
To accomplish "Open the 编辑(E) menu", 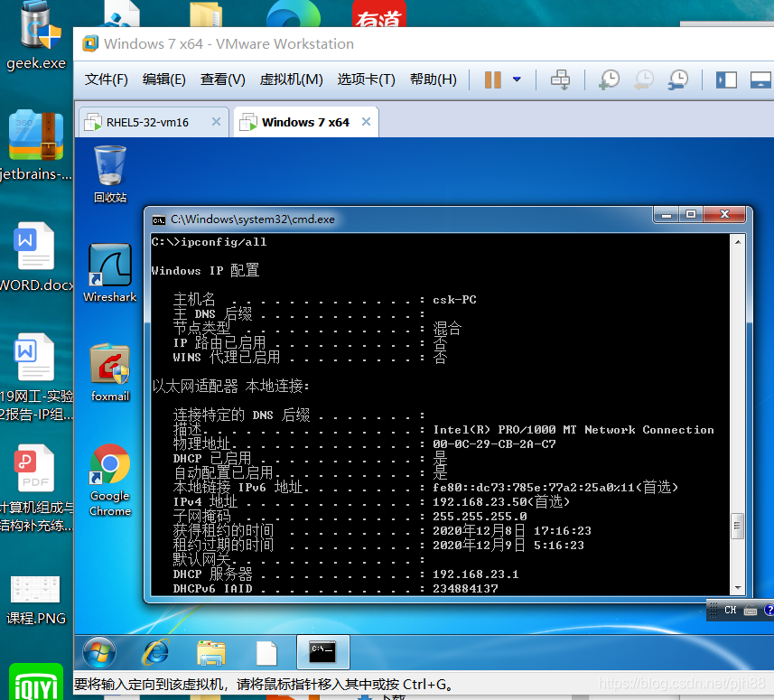I will [x=163, y=79].
